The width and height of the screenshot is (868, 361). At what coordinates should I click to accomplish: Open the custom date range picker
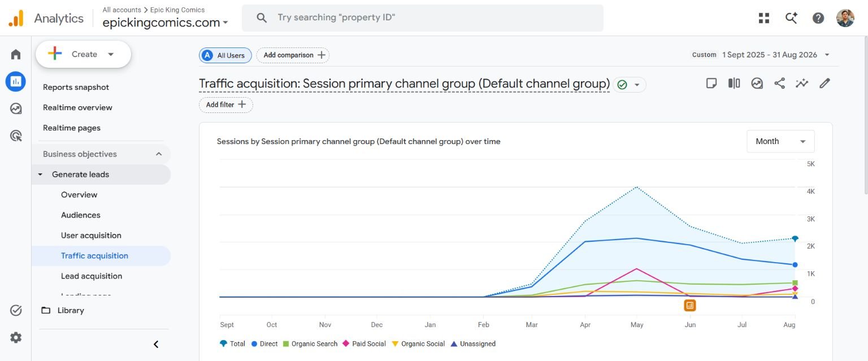[761, 55]
